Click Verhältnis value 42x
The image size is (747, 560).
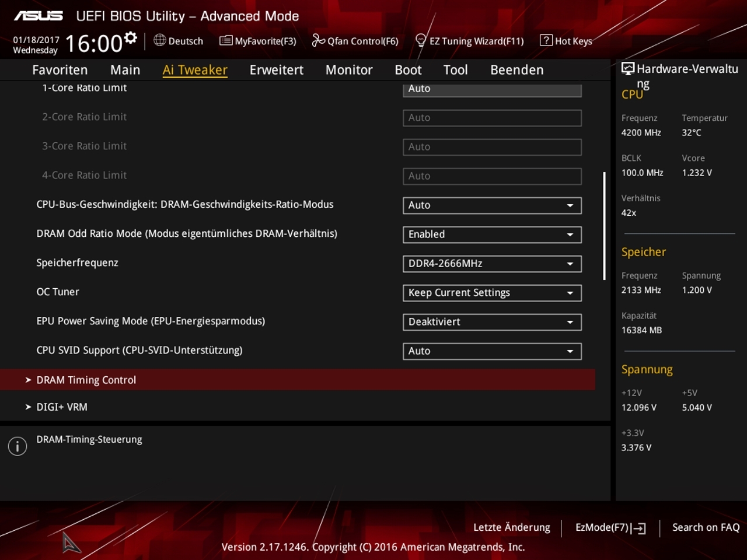(x=629, y=213)
